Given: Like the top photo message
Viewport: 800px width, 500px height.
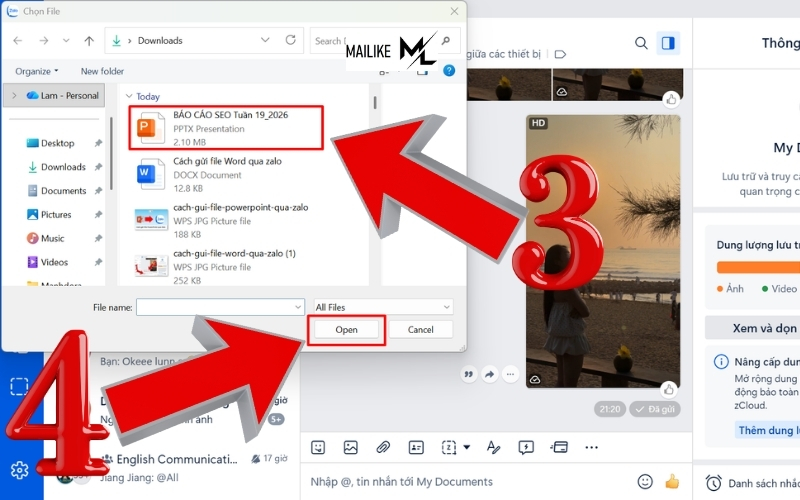Looking at the screenshot, I should 671,99.
